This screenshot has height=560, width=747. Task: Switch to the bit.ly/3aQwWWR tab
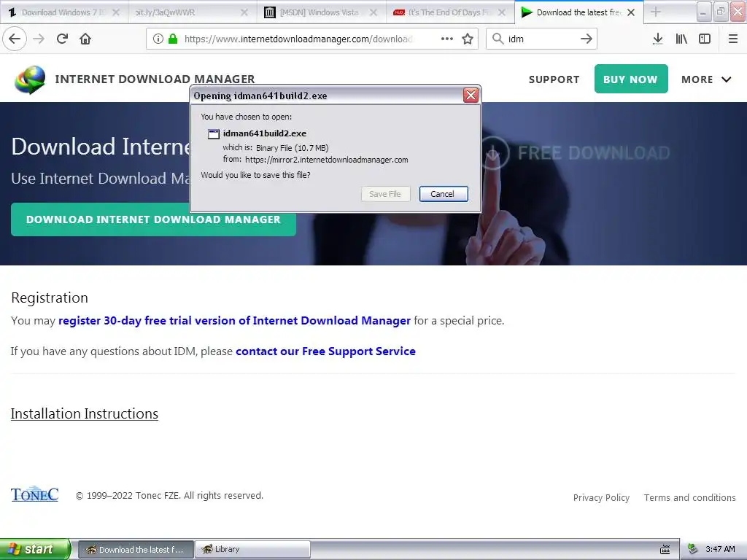click(x=193, y=12)
